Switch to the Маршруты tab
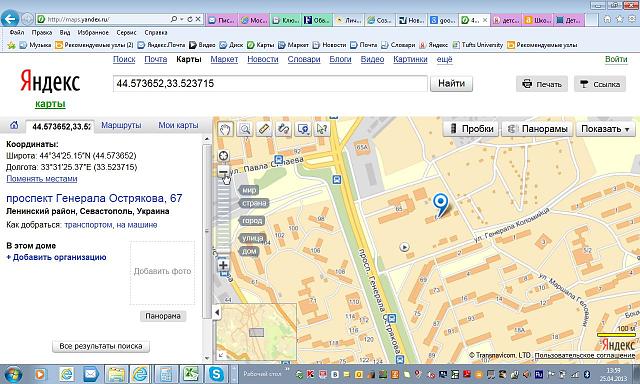Screen dimensions: 640x384 point(121,125)
